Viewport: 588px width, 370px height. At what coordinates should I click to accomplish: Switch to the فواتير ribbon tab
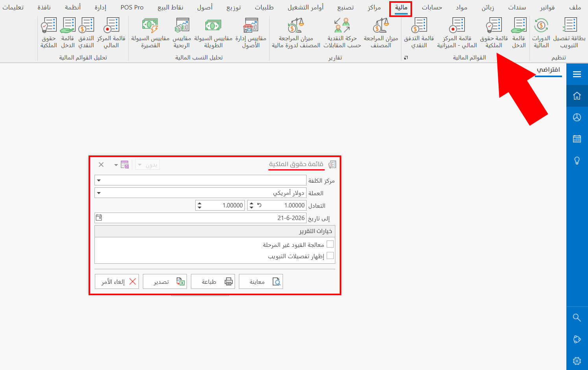[547, 7]
